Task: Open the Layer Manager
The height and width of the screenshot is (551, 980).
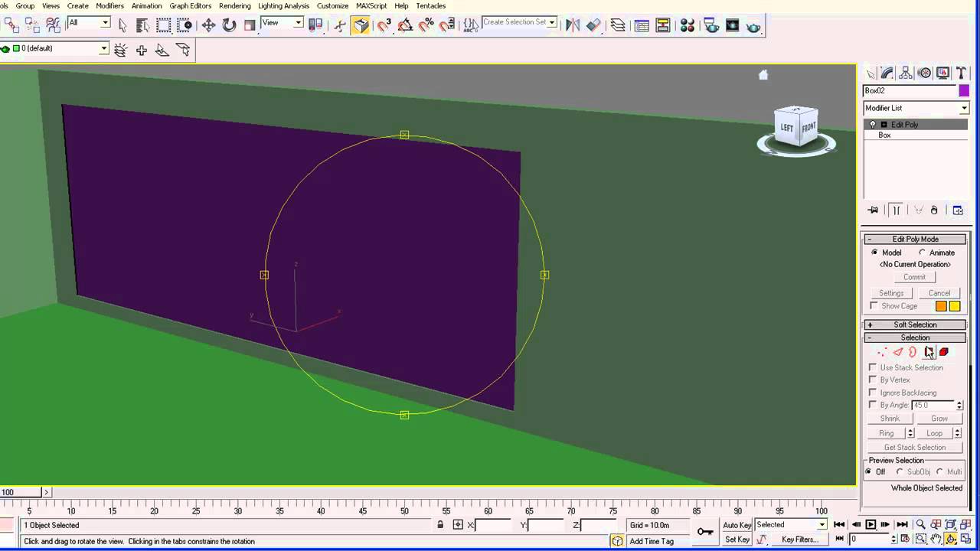Action: coord(618,25)
